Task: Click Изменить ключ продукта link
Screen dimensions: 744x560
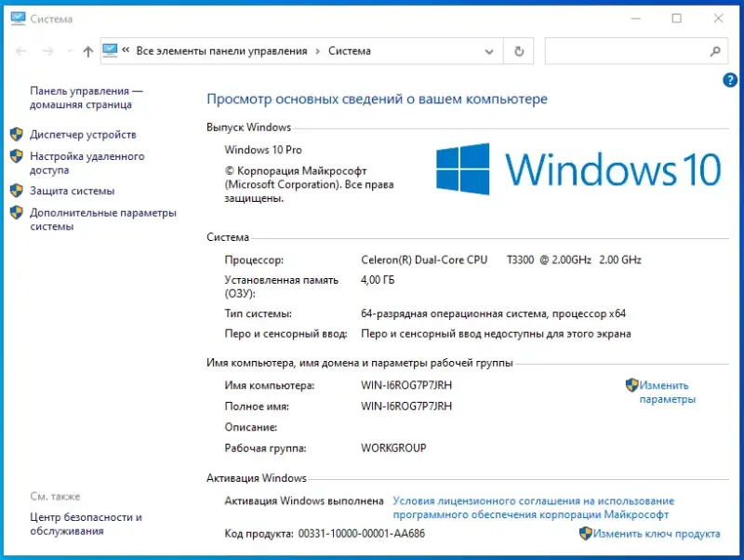Action: 657,534
